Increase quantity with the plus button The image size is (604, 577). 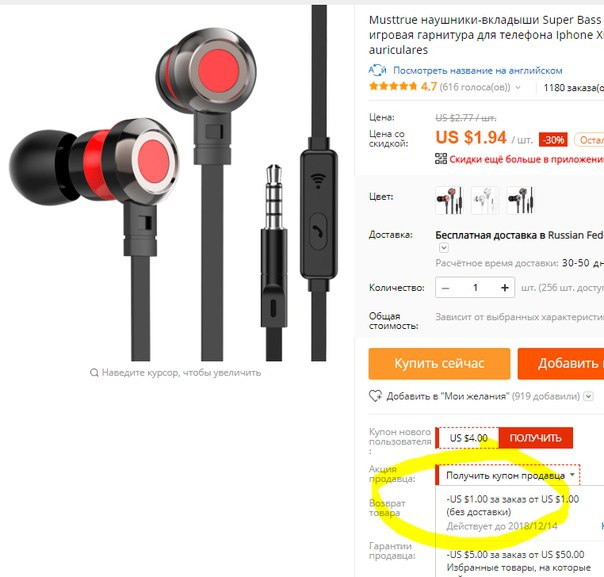[x=505, y=288]
